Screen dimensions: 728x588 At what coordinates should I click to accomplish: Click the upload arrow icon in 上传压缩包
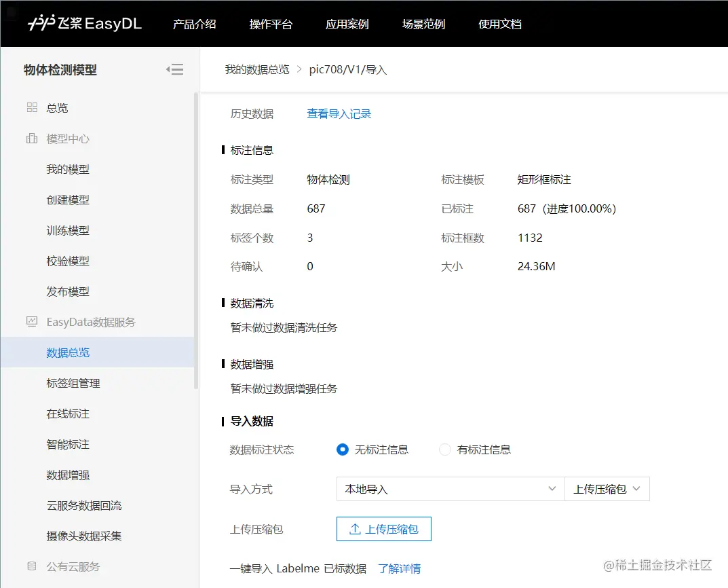pyautogui.click(x=356, y=530)
